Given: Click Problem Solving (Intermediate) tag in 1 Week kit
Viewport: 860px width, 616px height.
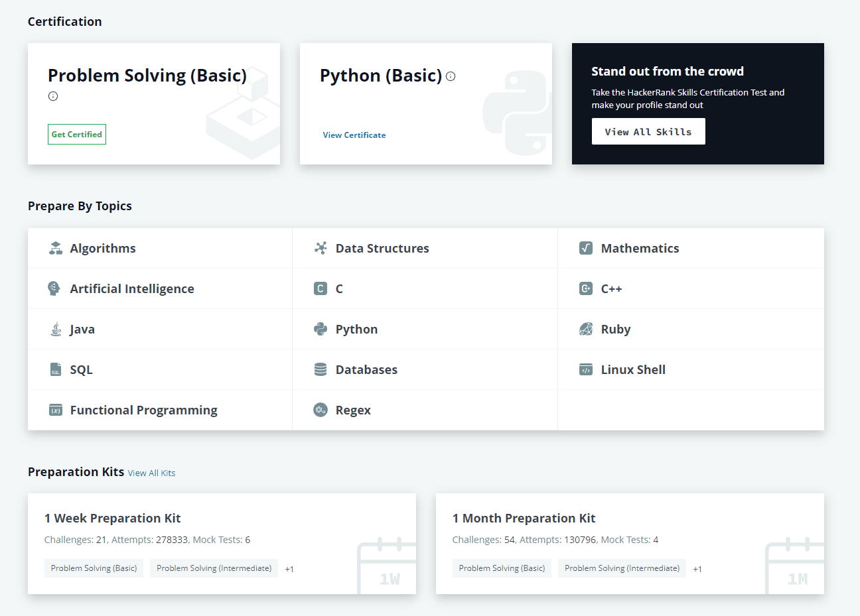Looking at the screenshot, I should 214,568.
